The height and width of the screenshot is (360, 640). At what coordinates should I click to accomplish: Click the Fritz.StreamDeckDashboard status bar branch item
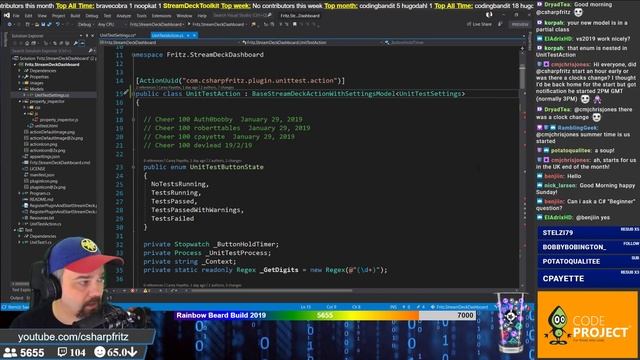459,307
